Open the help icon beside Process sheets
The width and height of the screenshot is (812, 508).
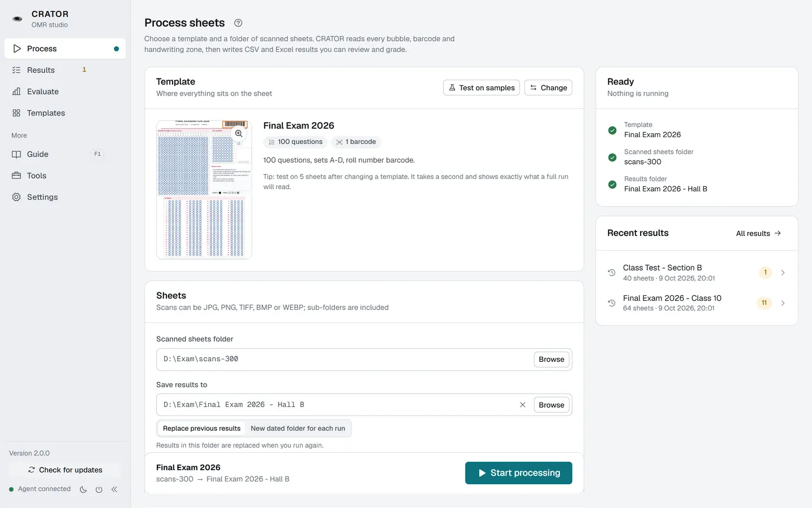tap(238, 23)
